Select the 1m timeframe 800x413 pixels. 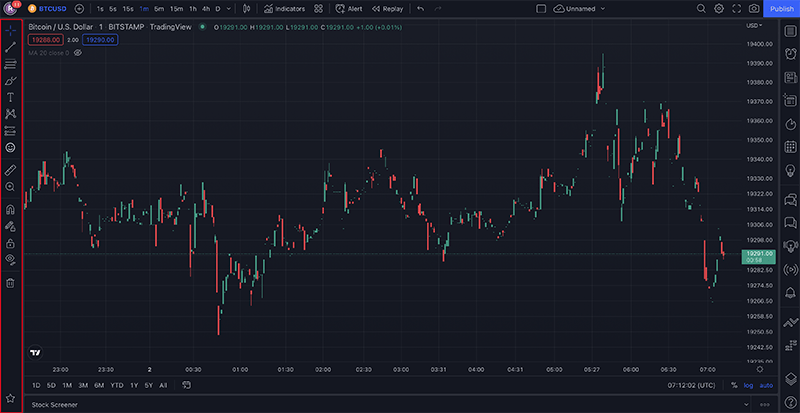pyautogui.click(x=144, y=9)
